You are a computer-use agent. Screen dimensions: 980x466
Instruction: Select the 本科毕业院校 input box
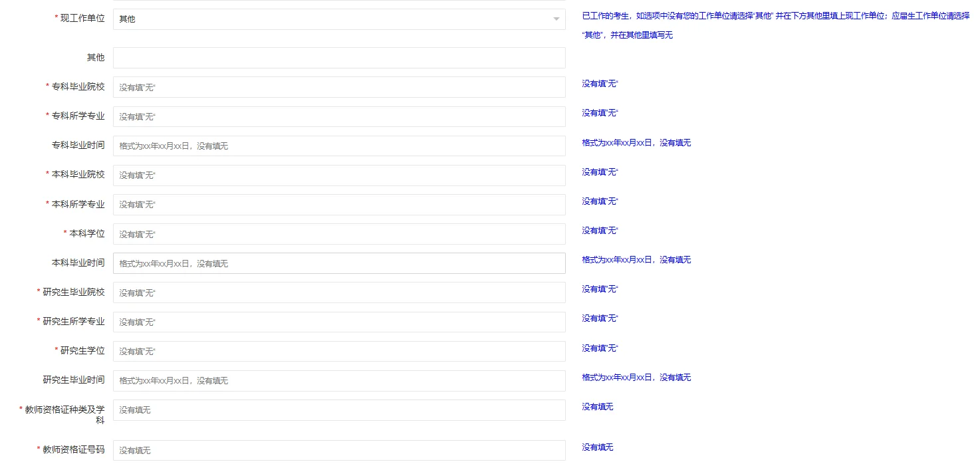(x=338, y=175)
